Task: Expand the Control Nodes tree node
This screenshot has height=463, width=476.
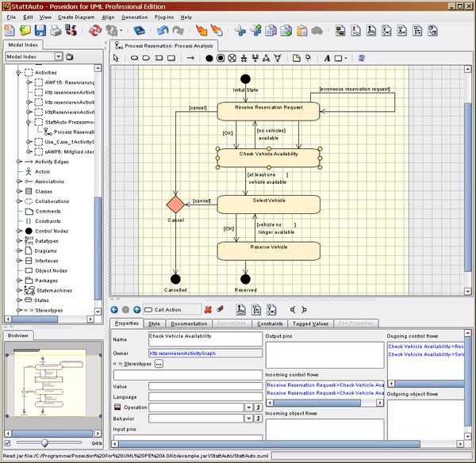Action: 18,231
